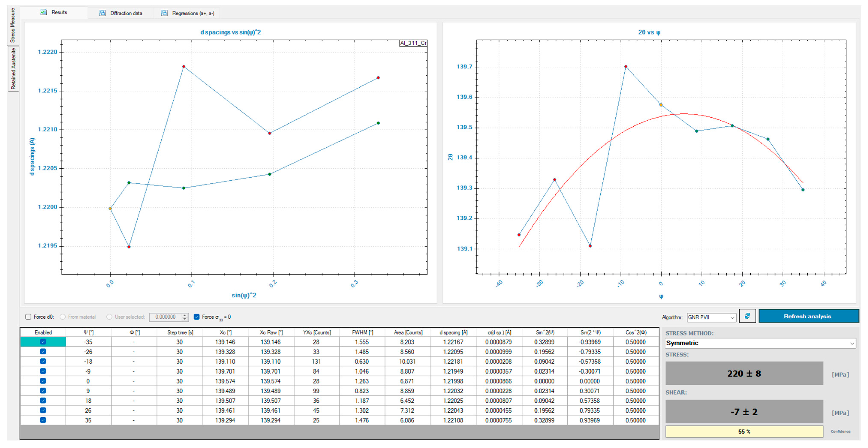Image resolution: width=868 pixels, height=448 pixels.
Task: Click the Al_311_Cr legend box
Action: (413, 43)
